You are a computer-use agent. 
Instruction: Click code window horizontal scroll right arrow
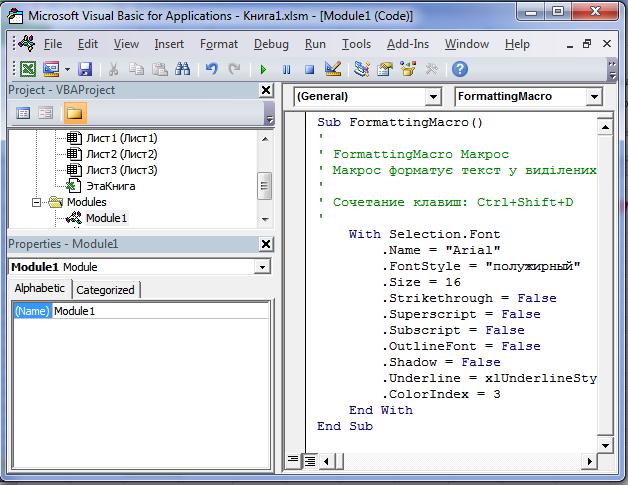tap(589, 461)
